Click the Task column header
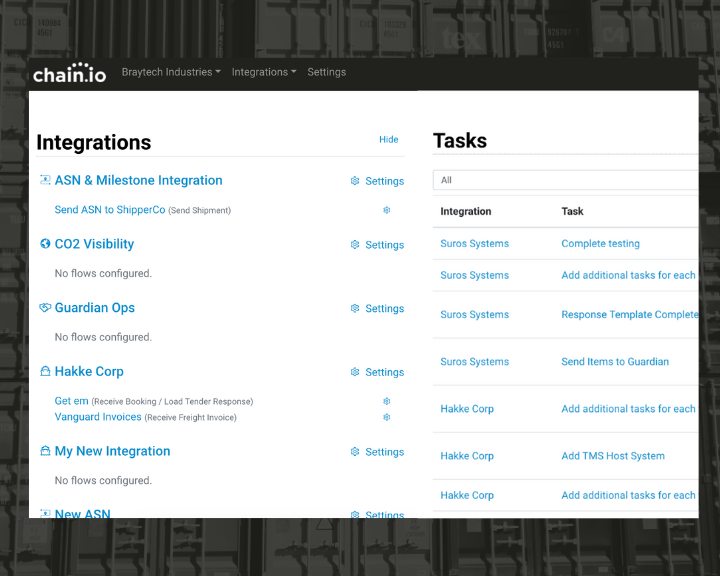This screenshot has width=720, height=576. pos(572,211)
